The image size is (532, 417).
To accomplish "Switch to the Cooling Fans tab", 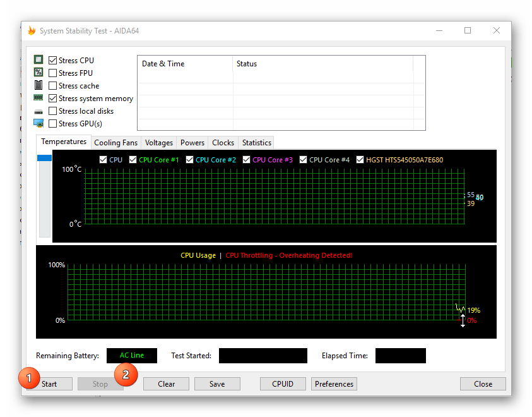I will point(115,143).
